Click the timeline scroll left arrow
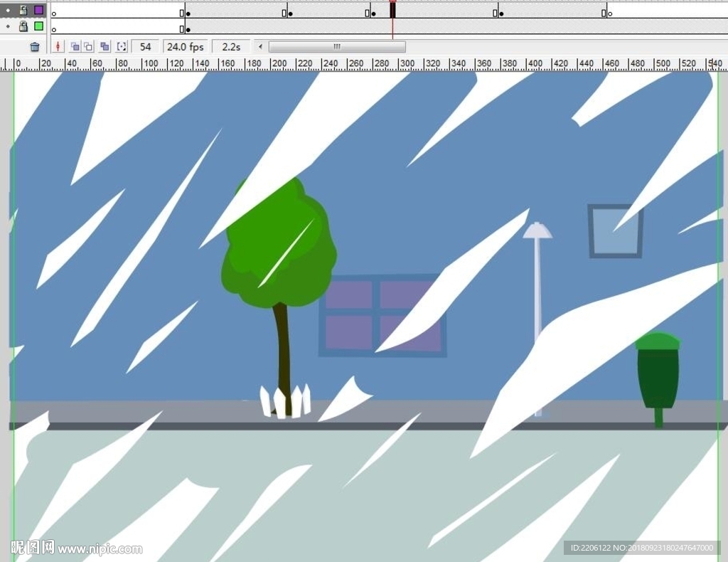This screenshot has width=728, height=562. coord(260,46)
